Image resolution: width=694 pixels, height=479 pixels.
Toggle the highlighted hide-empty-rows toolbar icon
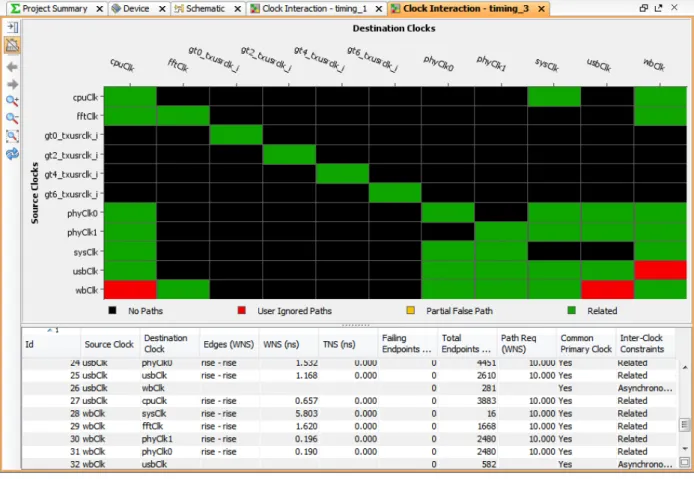coord(12,45)
